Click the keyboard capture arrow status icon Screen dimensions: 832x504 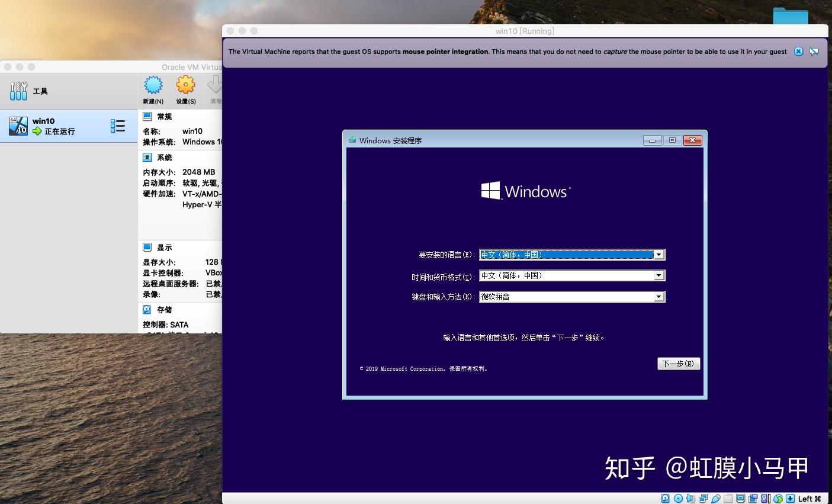(x=790, y=499)
